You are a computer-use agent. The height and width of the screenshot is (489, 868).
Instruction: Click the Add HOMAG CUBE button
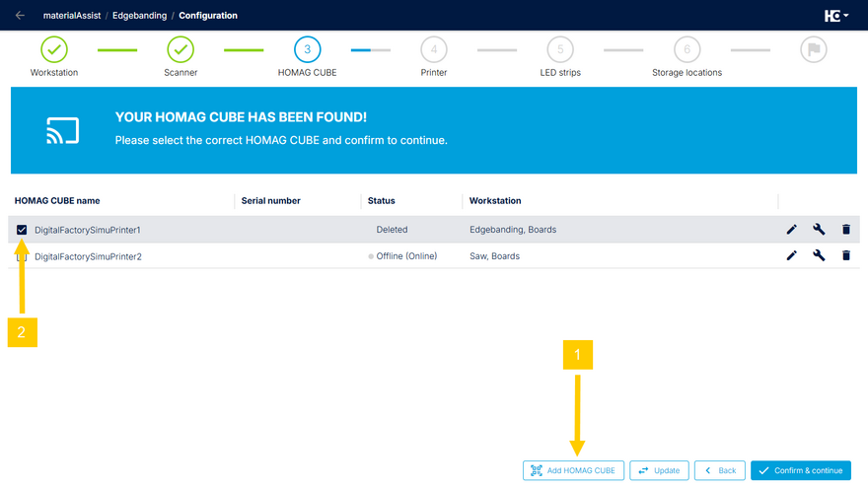(573, 470)
